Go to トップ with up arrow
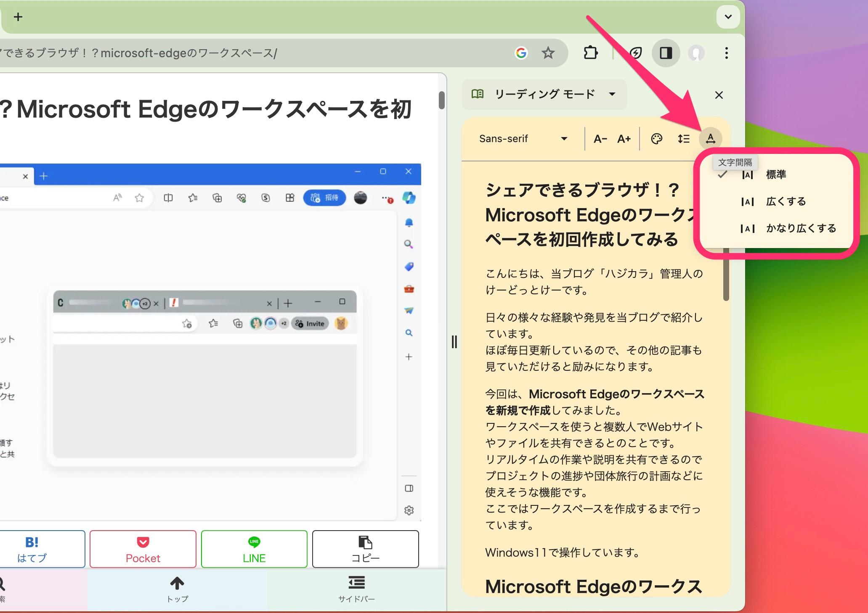The image size is (868, 613). (177, 589)
